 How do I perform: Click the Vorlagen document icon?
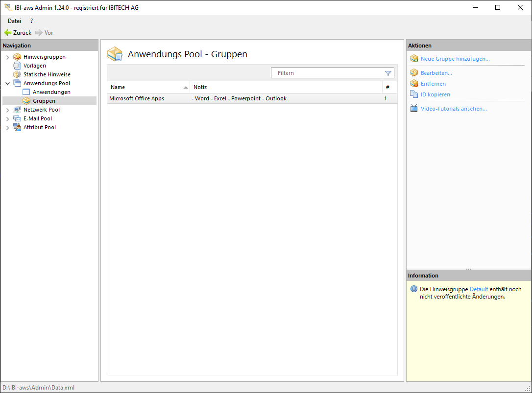[17, 66]
